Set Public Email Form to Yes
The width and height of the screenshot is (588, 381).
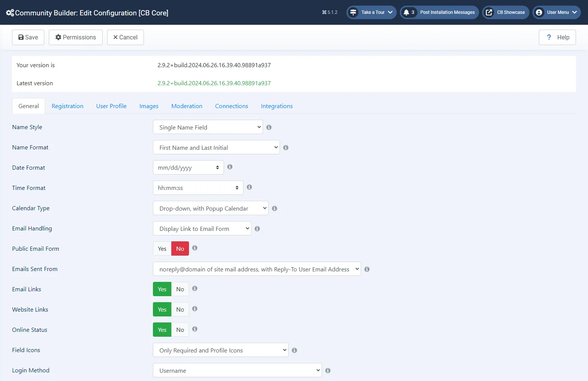(162, 248)
